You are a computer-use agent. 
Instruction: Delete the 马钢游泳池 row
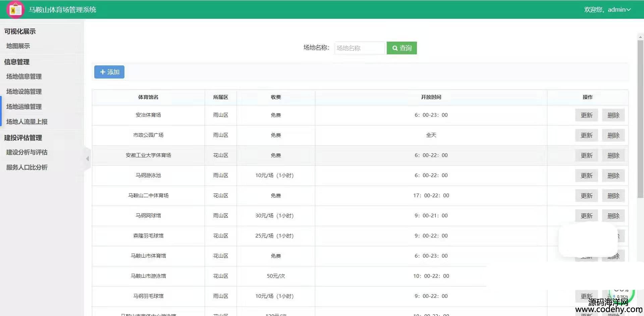pos(613,176)
